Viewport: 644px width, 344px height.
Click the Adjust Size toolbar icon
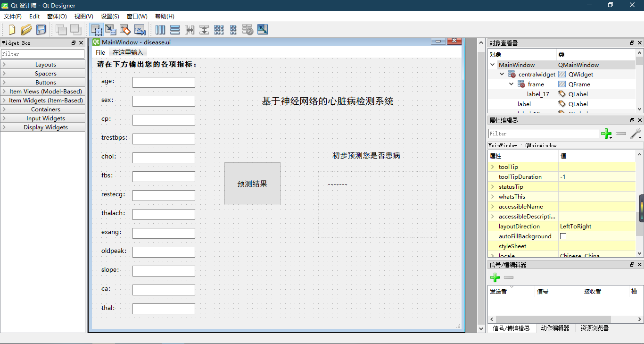[x=263, y=30]
